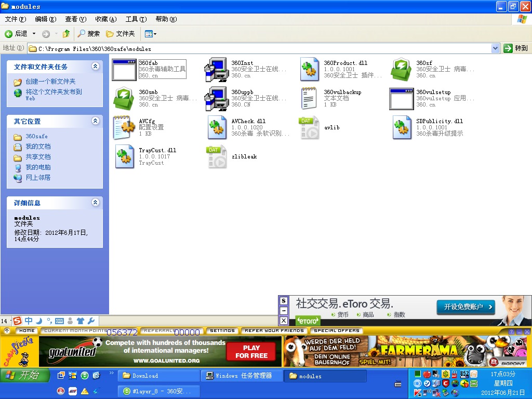The image size is (532, 399).
Task: Go to 360safe folder link
Action: point(37,137)
